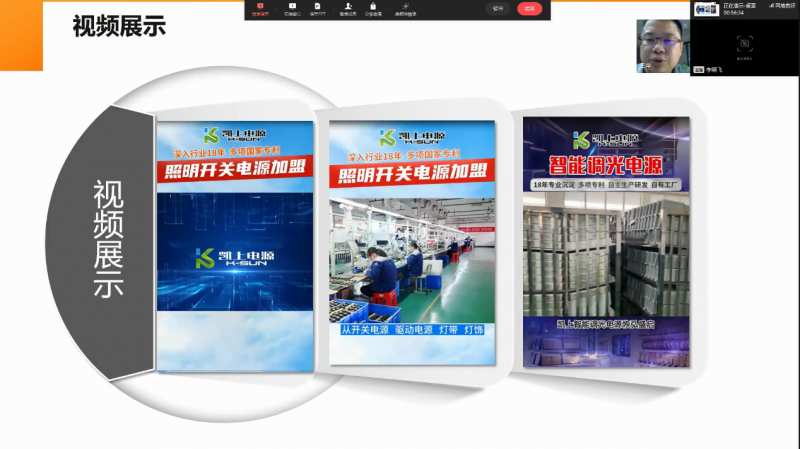Click the 00:56:14 sharing timer

pos(733,13)
